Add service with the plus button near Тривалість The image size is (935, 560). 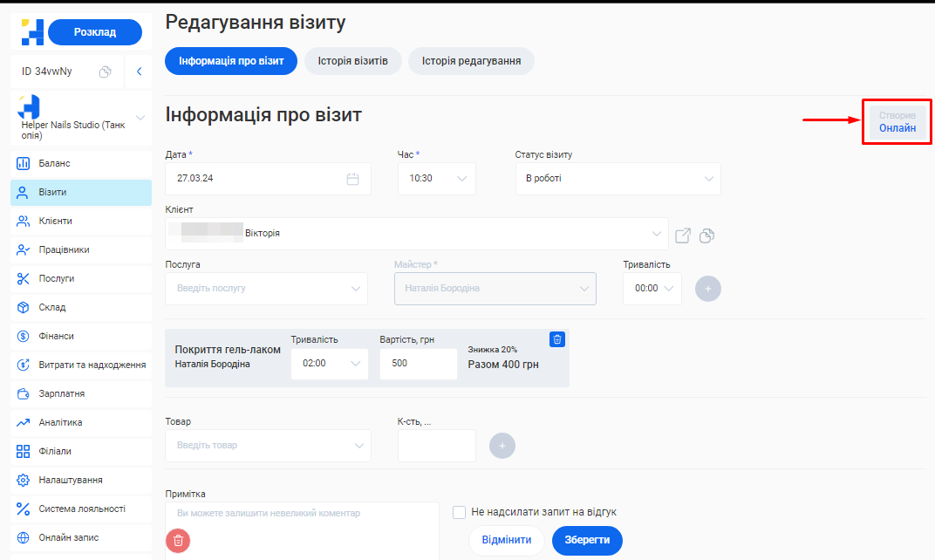[707, 289]
